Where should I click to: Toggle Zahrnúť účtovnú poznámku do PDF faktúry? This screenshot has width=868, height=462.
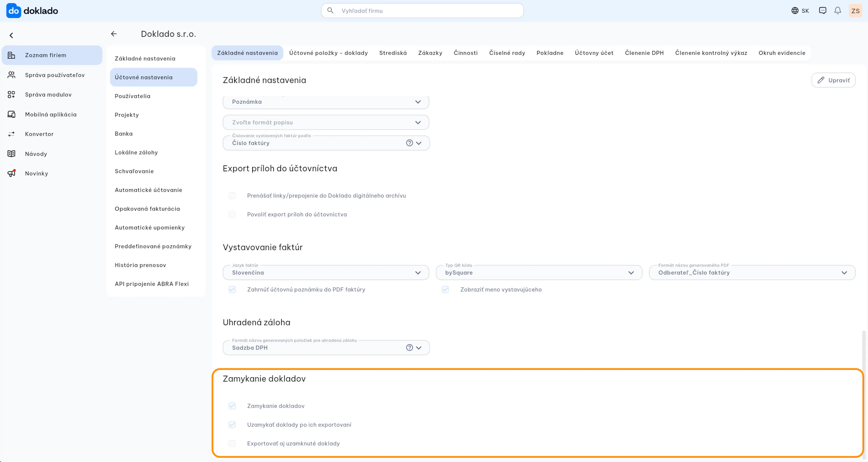pos(232,290)
